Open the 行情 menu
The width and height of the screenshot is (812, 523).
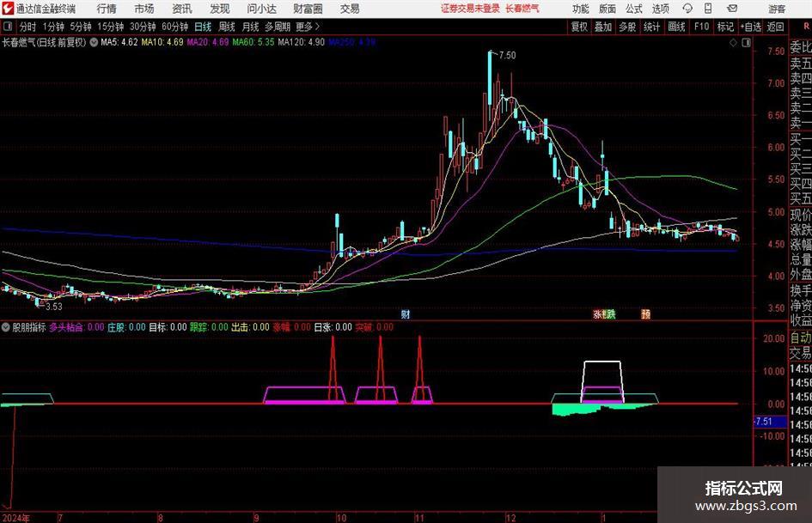coord(107,9)
